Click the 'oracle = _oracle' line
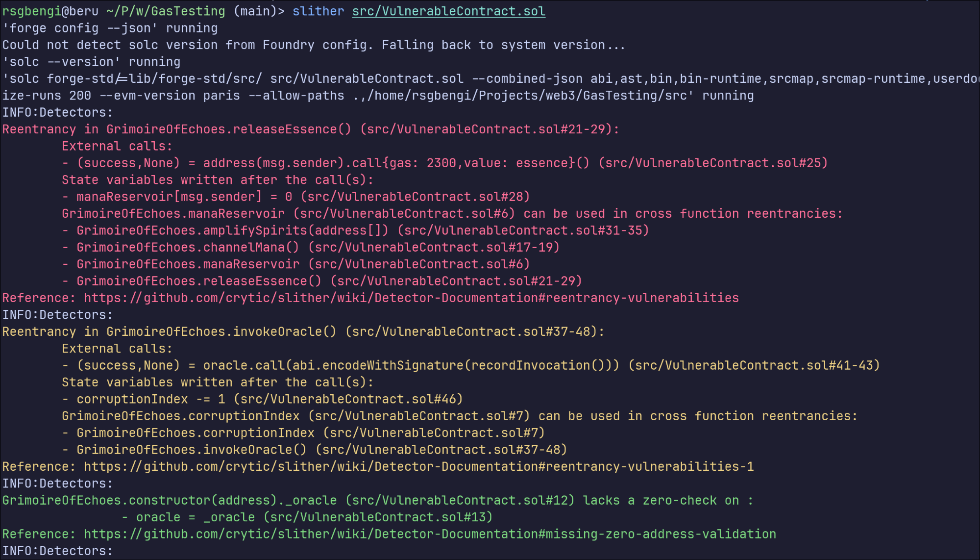 pyautogui.click(x=195, y=517)
